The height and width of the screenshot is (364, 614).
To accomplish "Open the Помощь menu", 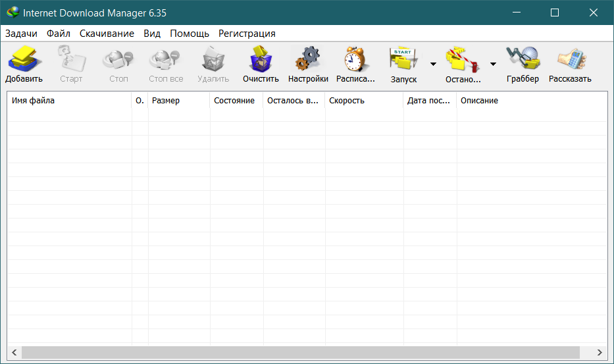I will 190,34.
